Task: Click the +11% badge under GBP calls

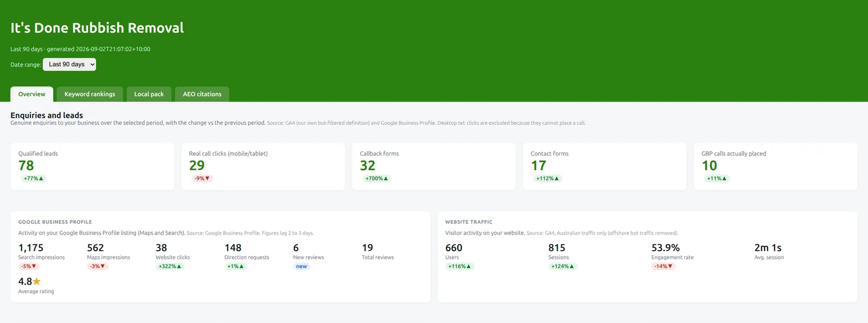Action: coord(717,178)
